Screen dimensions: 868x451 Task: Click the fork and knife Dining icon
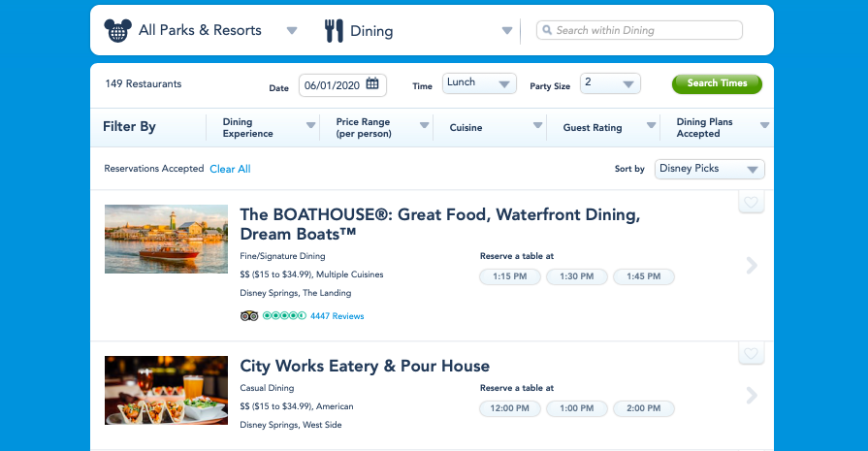click(334, 31)
